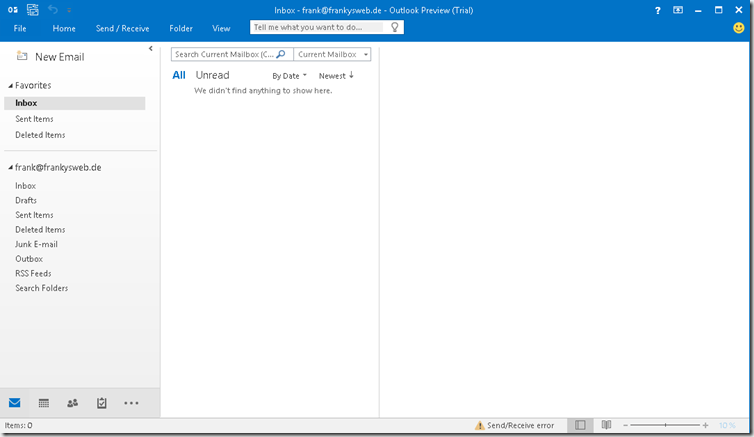The width and height of the screenshot is (754, 437).
Task: Open the Tasks clipboard icon
Action: click(102, 403)
